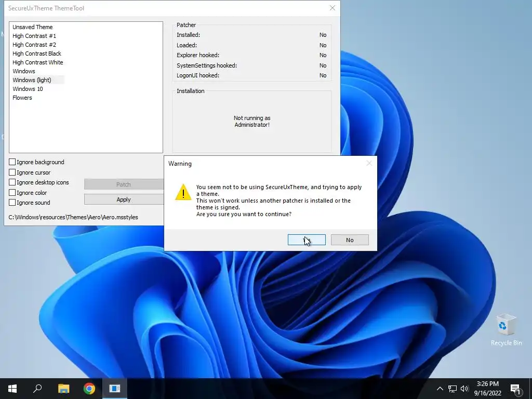The height and width of the screenshot is (399, 532).
Task: Select High Contrast #1 theme
Action: coord(34,36)
